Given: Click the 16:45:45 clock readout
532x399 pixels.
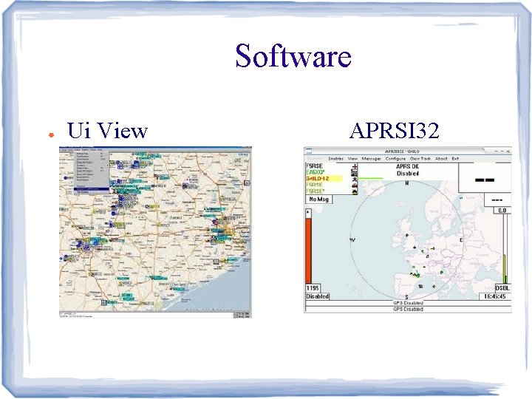Looking at the screenshot, I should (x=494, y=296).
